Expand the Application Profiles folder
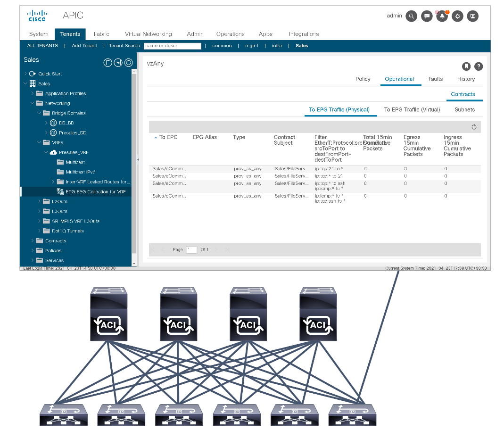Viewport: 504px width, 430px height. coord(33,93)
